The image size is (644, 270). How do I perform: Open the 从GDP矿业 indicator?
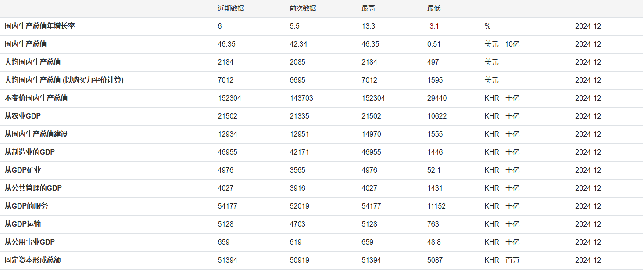(x=23, y=170)
